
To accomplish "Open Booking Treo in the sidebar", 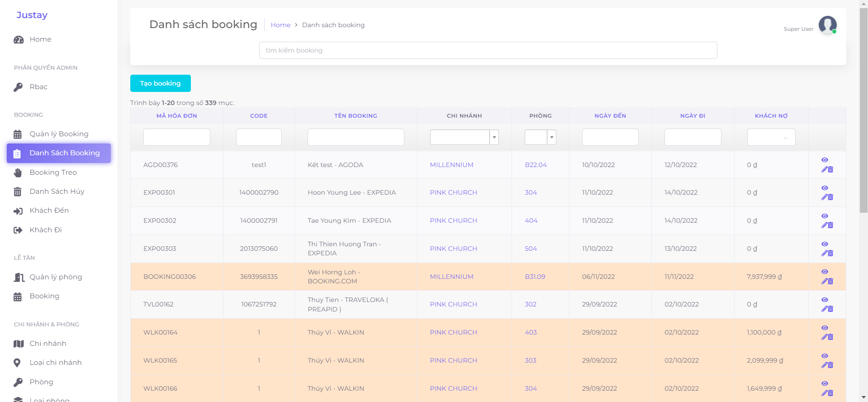I will (53, 172).
